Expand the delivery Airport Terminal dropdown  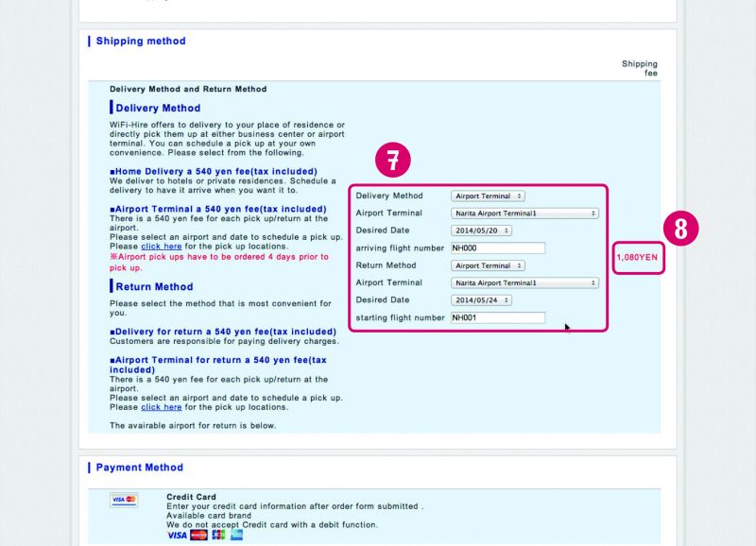coord(524,213)
